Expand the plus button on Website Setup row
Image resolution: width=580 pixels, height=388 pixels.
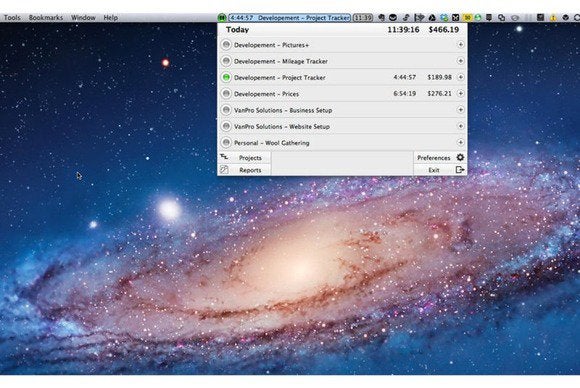[461, 126]
